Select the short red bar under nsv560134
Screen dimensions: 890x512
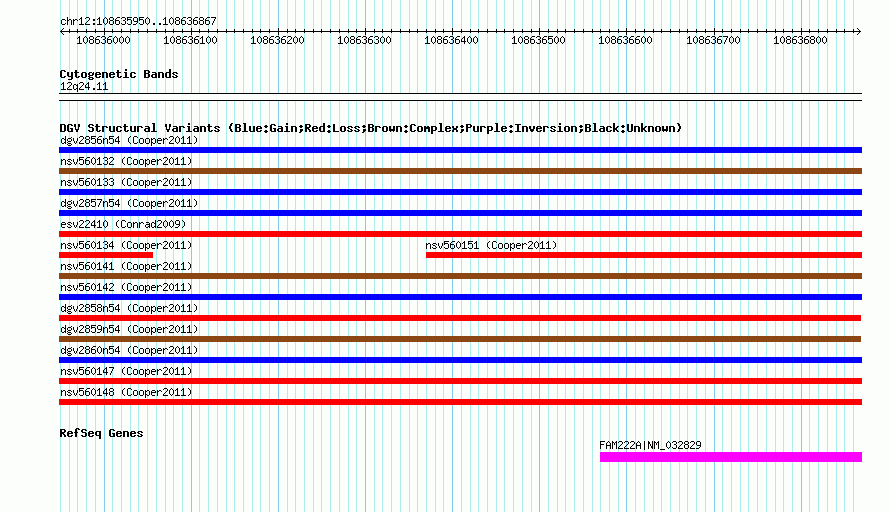tap(106, 255)
